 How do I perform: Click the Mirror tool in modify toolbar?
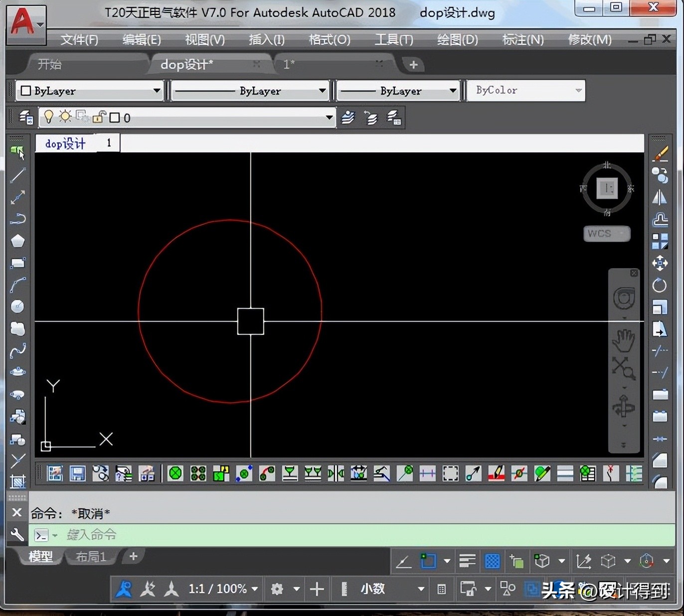point(660,198)
